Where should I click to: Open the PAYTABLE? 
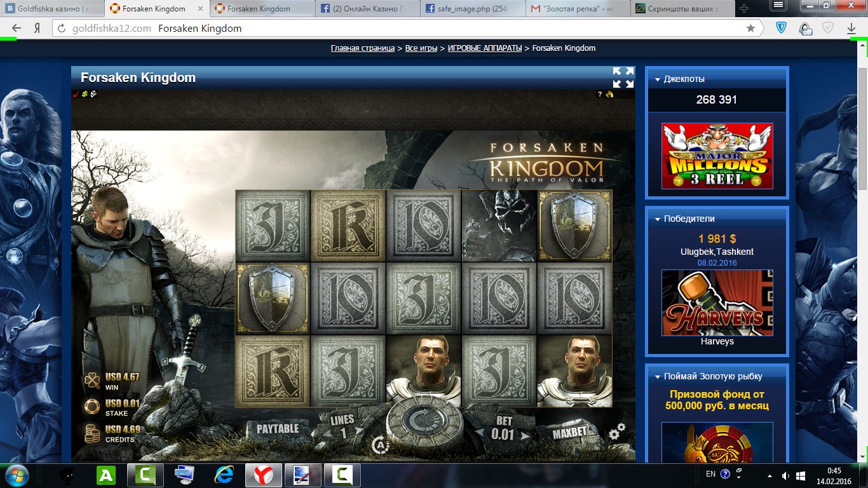pyautogui.click(x=278, y=429)
